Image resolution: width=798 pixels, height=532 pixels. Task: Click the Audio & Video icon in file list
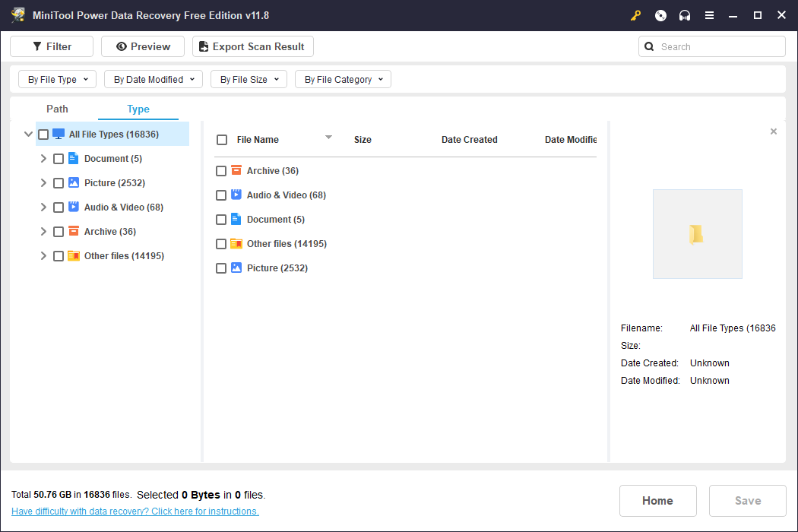click(236, 195)
